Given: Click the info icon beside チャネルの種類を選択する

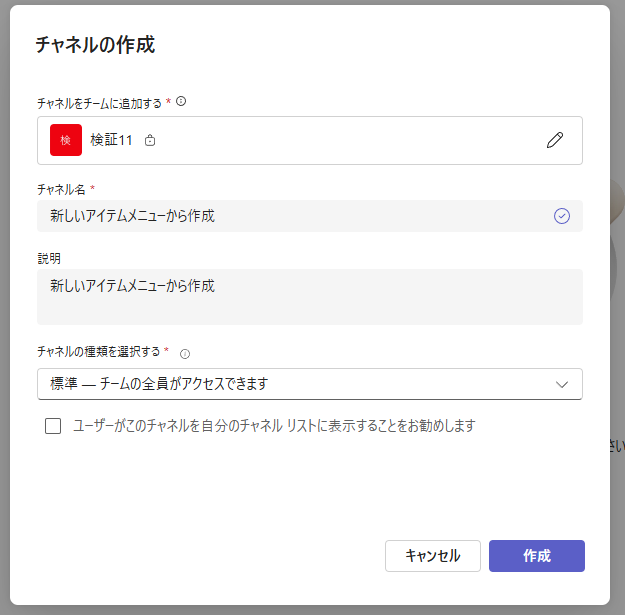Looking at the screenshot, I should (185, 354).
